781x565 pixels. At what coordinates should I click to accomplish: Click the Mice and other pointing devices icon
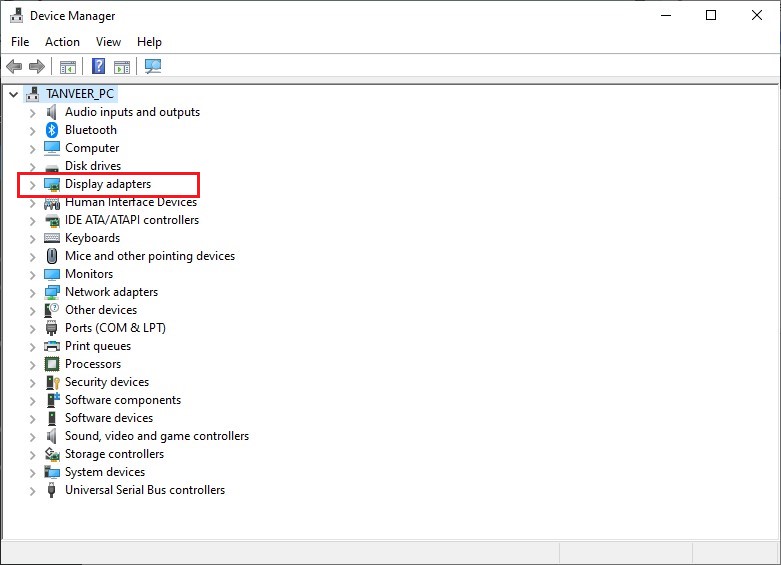[x=52, y=256]
